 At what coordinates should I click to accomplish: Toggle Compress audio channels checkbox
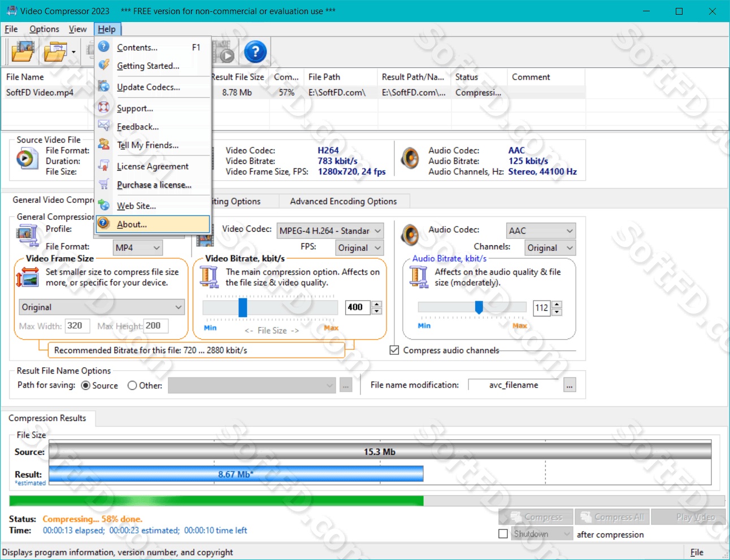pos(394,350)
